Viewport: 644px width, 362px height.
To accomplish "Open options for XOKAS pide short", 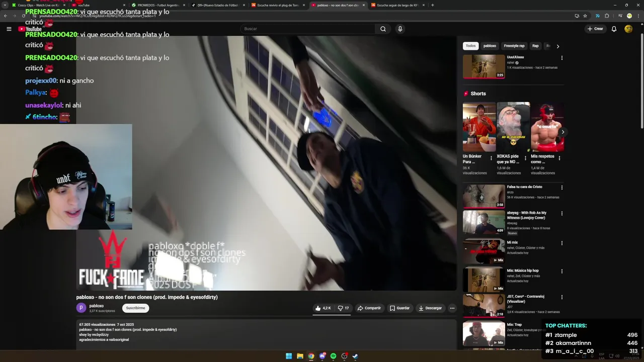I will tap(525, 158).
